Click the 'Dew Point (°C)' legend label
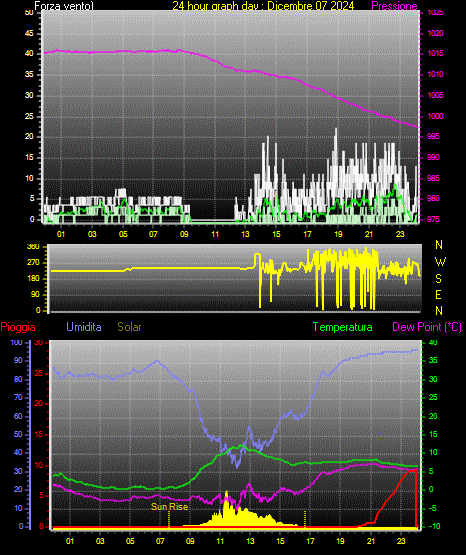 427,327
